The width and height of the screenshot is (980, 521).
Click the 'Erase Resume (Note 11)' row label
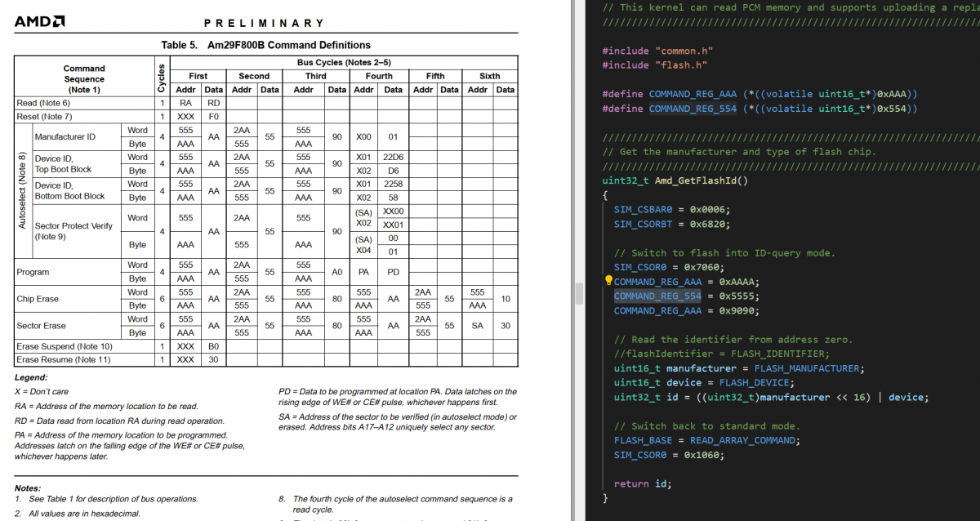click(63, 359)
